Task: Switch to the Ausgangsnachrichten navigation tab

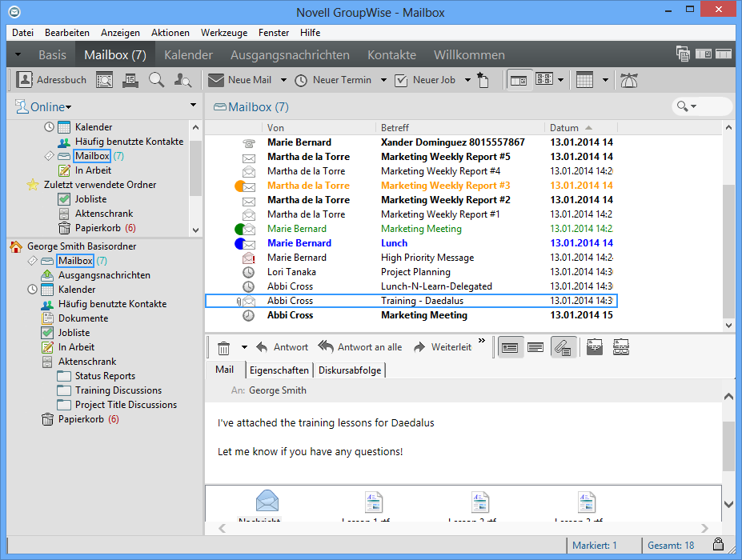Action: click(290, 55)
